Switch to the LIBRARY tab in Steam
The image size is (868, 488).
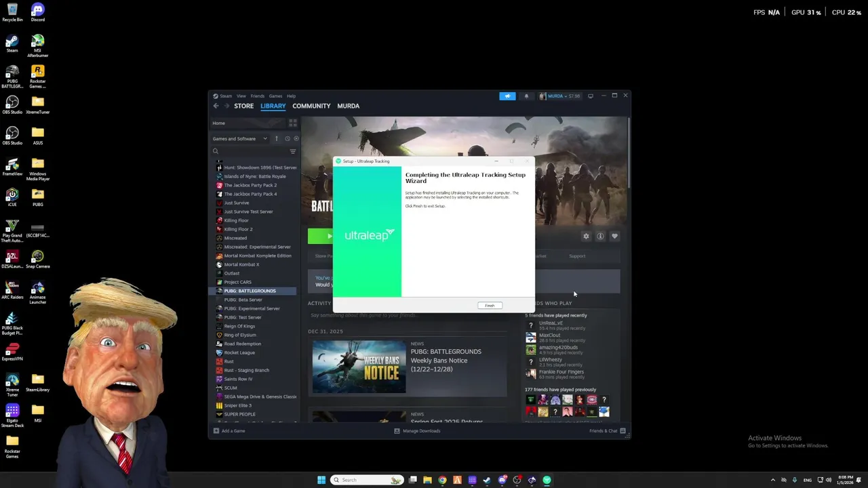pos(273,106)
